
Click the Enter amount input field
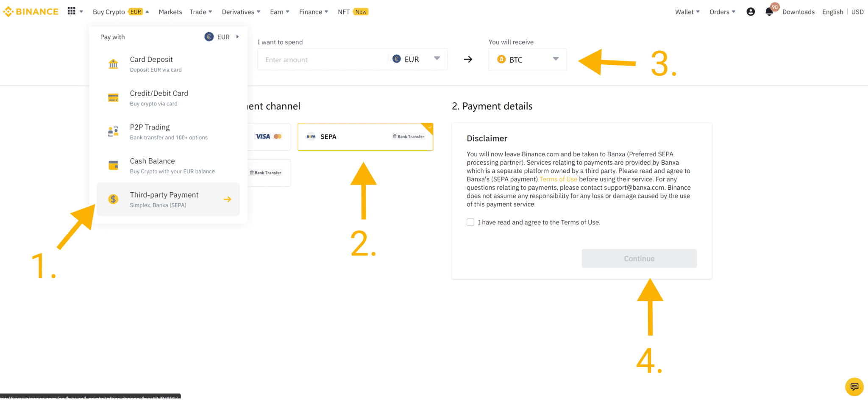322,60
